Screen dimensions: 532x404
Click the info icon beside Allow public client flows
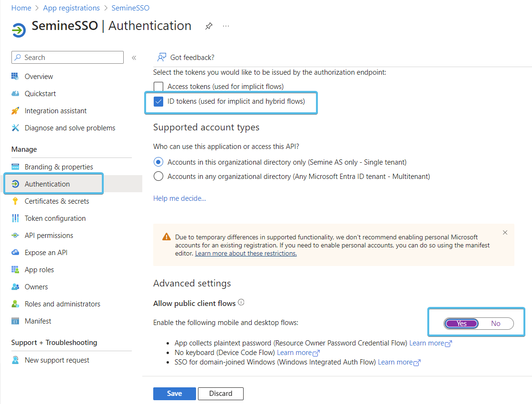[x=241, y=303]
